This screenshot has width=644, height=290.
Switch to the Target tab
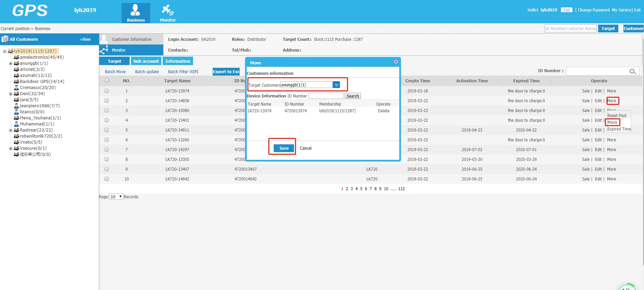(x=114, y=61)
